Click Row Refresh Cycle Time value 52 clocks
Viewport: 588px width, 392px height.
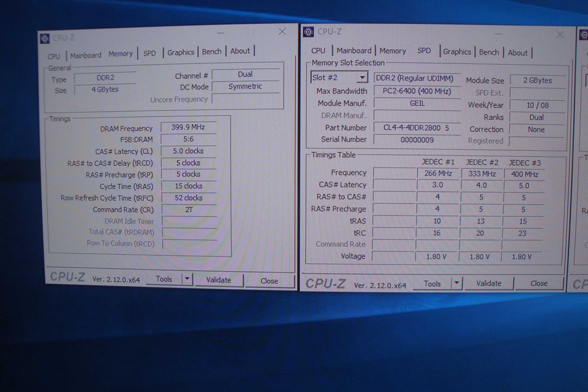tap(189, 198)
